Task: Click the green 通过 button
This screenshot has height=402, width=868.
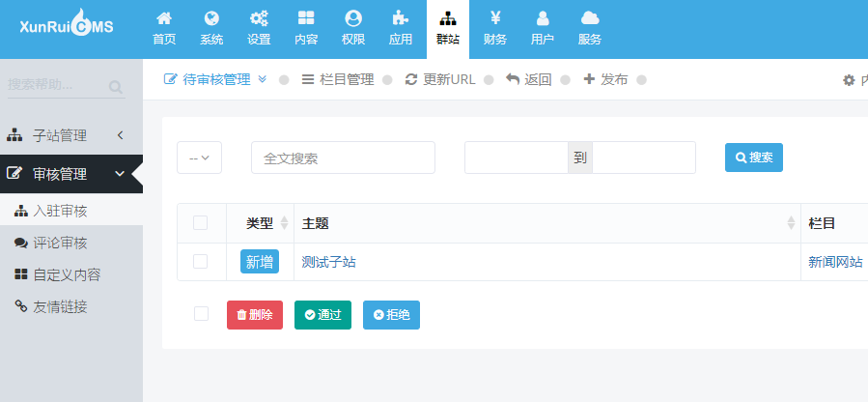Action: click(322, 315)
